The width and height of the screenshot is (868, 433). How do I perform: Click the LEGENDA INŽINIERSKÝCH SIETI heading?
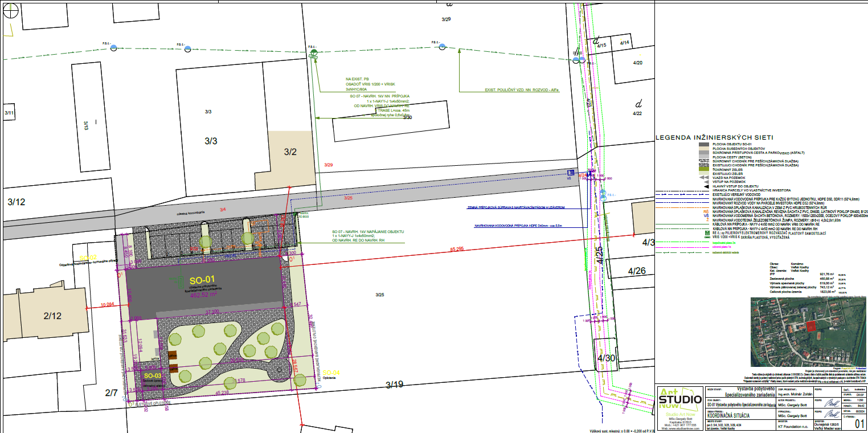714,137
